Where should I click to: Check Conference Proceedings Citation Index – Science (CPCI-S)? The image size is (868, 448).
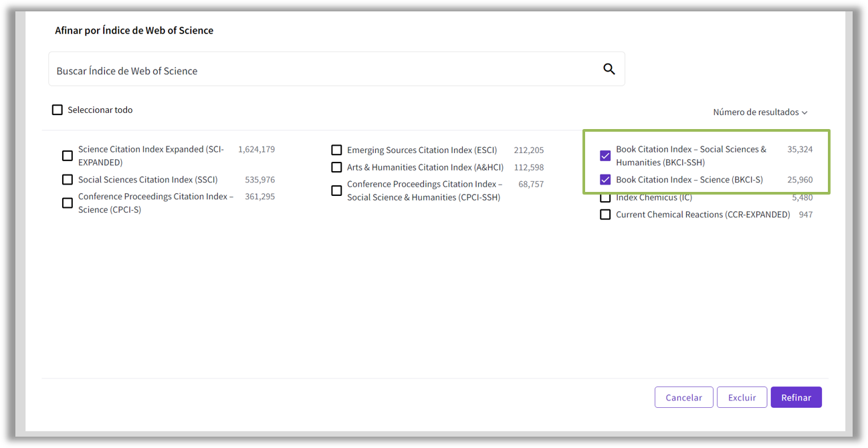pyautogui.click(x=68, y=203)
